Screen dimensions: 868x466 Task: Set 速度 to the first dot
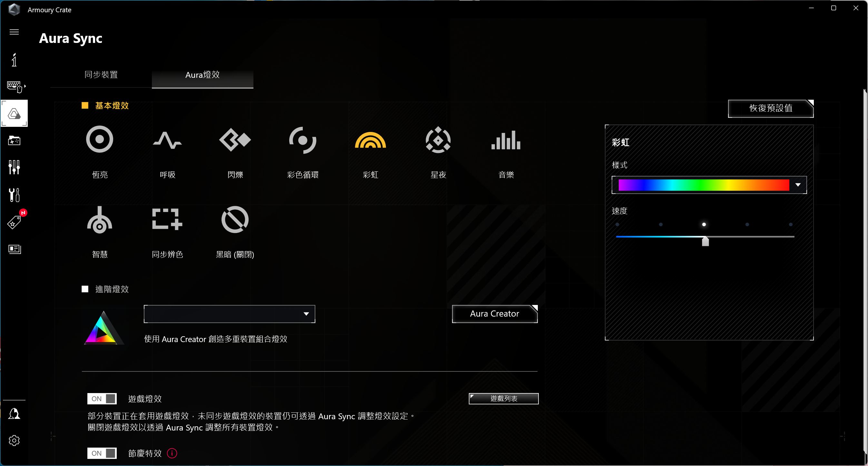617,225
